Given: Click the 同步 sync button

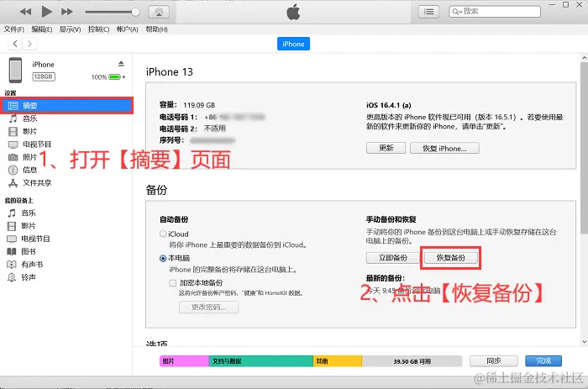Looking at the screenshot, I should point(494,361).
